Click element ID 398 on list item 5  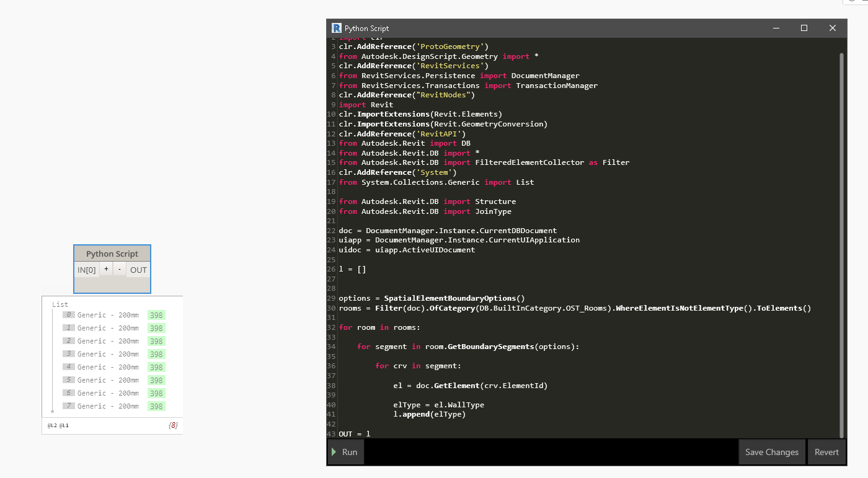pos(156,380)
